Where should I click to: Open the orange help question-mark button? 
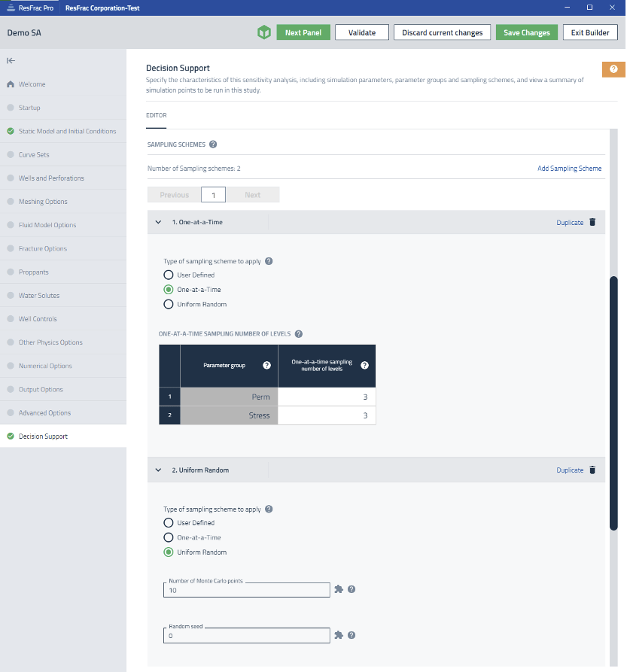coord(613,69)
